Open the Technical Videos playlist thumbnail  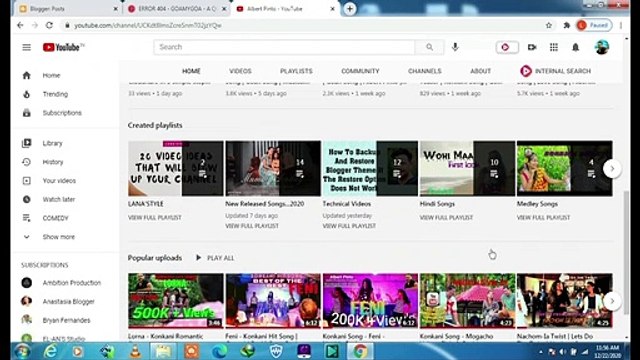click(370, 169)
